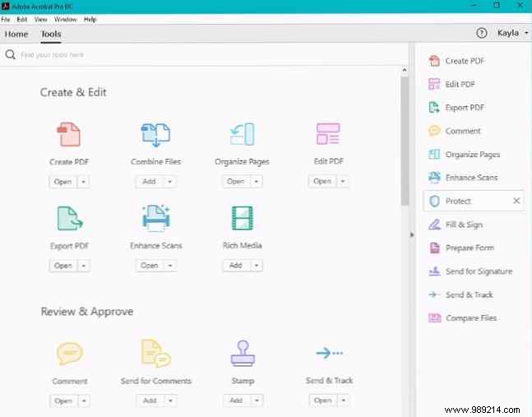Click Open button under Comment
Viewport: 532px width, 417px height.
tap(63, 401)
